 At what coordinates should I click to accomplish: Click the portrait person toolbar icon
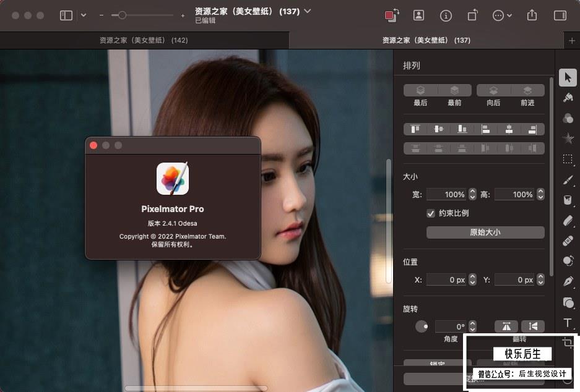click(418, 15)
